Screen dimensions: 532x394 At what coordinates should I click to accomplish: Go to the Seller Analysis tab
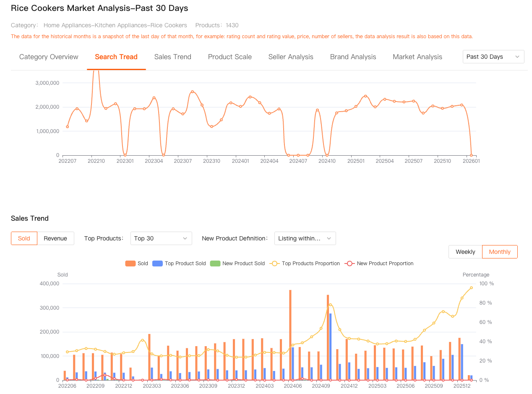click(x=291, y=57)
